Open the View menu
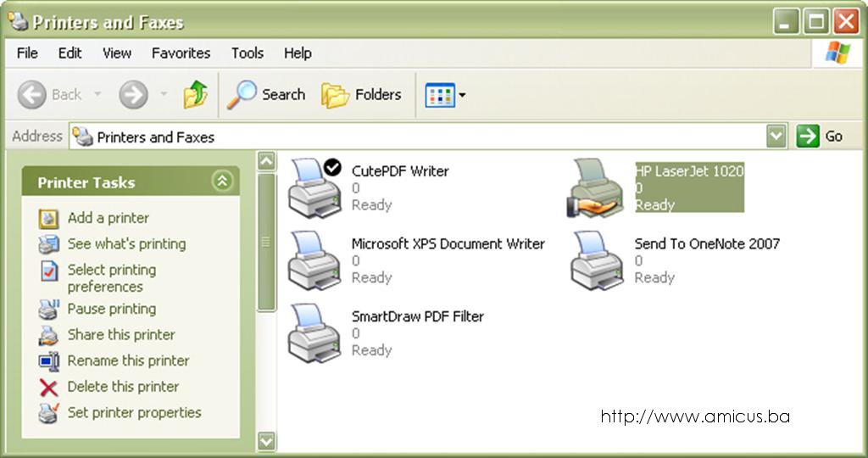This screenshot has height=458, width=868. click(117, 53)
